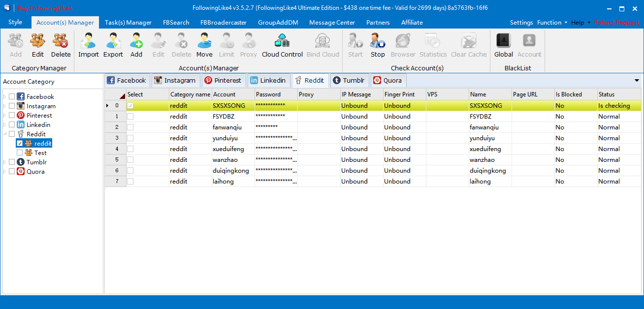The image size is (644, 309).
Task: Click the Edit category icon
Action: point(38,45)
